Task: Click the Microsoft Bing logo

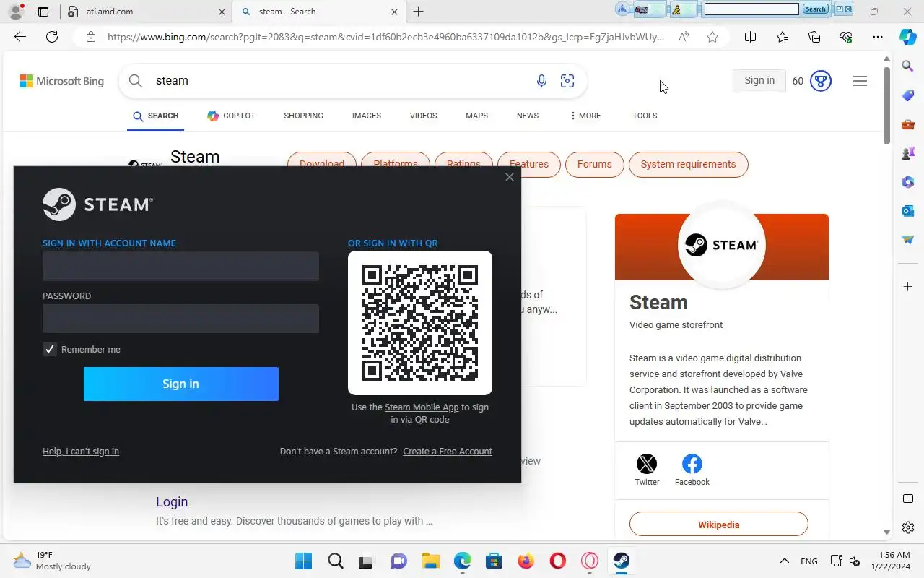Action: click(62, 81)
